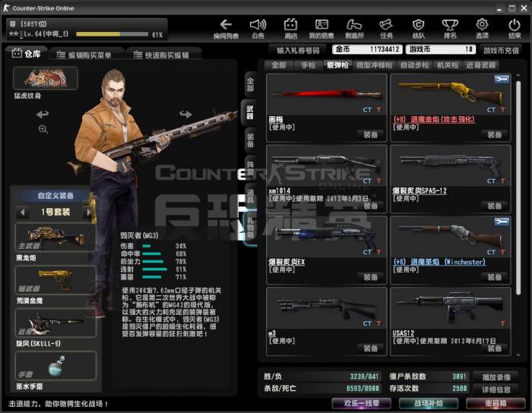Open the 仓库 inventory tab
Image resolution: width=532 pixels, height=413 pixels.
click(27, 54)
